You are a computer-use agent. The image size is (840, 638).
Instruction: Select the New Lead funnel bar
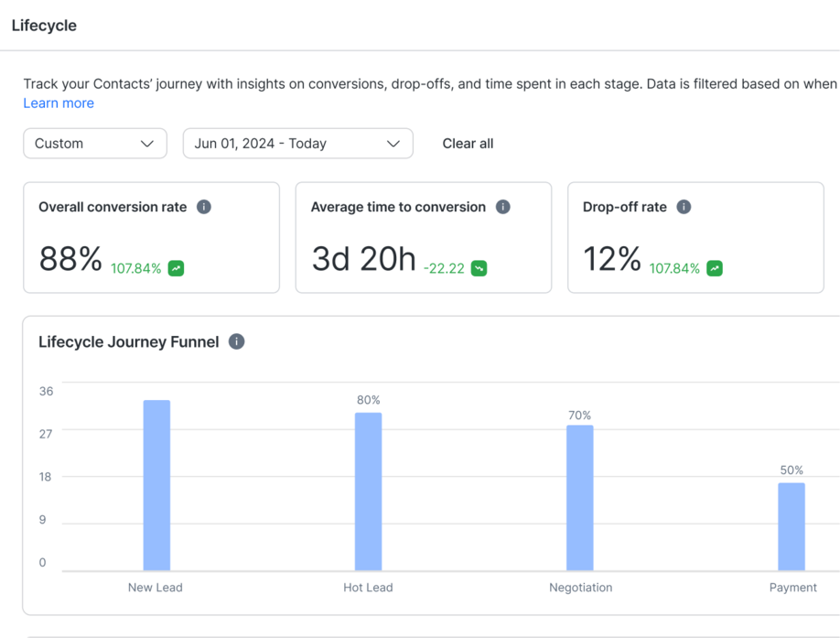156,485
